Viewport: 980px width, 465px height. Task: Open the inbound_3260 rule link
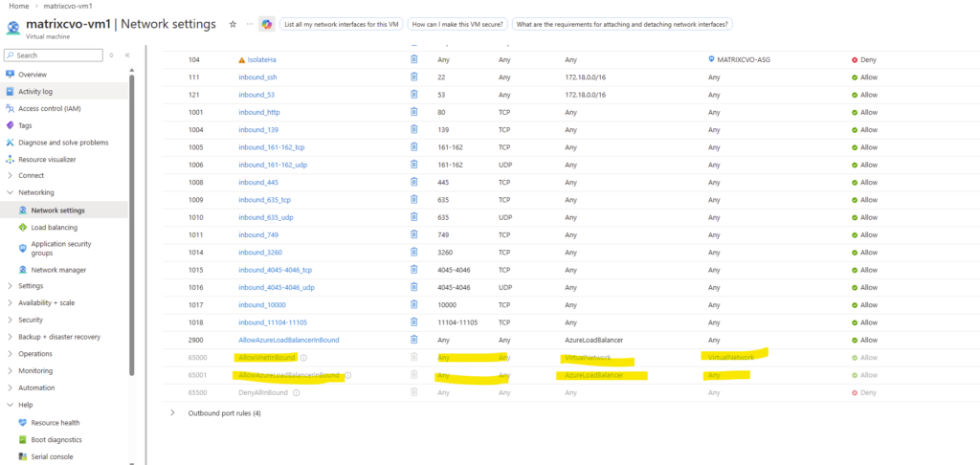pos(258,252)
